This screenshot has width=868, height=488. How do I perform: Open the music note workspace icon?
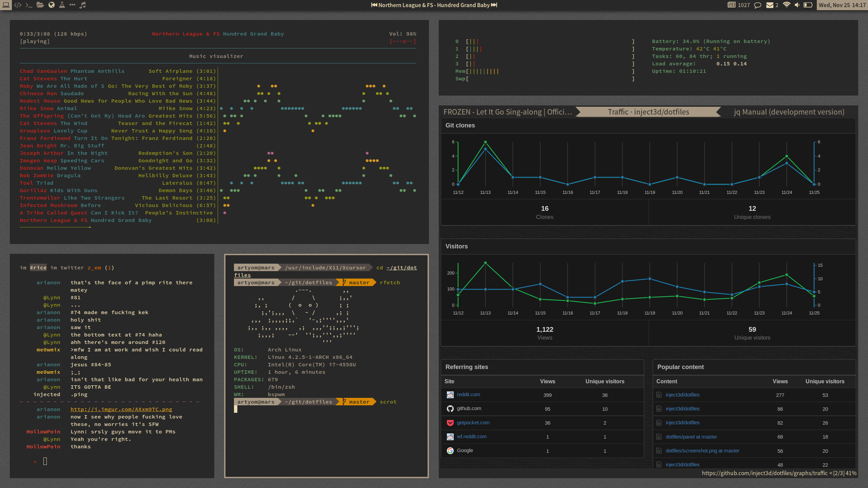tap(83, 5)
